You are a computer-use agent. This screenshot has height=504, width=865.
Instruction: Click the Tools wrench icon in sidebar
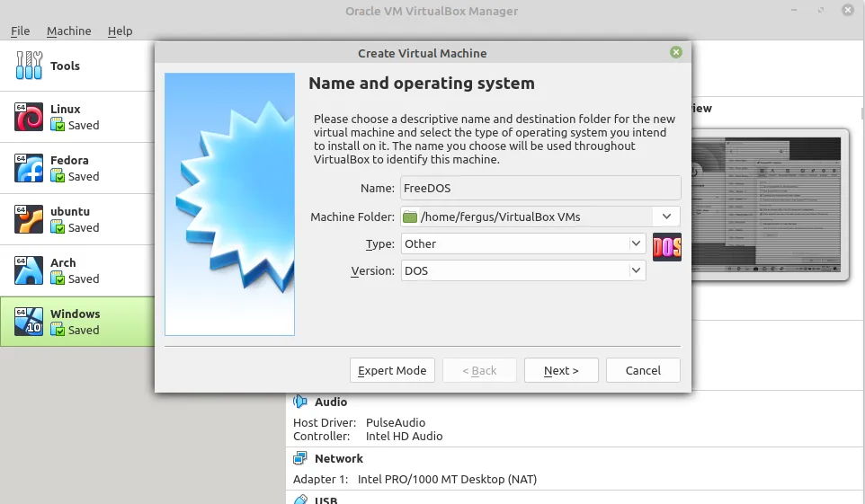(29, 66)
